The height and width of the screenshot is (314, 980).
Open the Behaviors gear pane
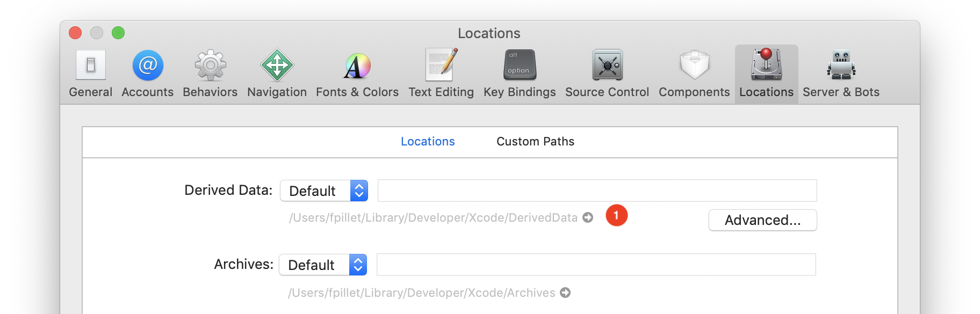(x=210, y=74)
